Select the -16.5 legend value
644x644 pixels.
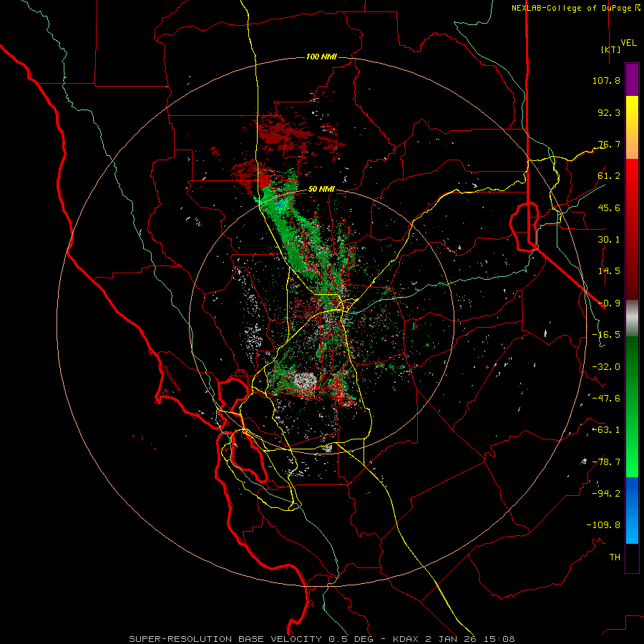click(x=606, y=335)
